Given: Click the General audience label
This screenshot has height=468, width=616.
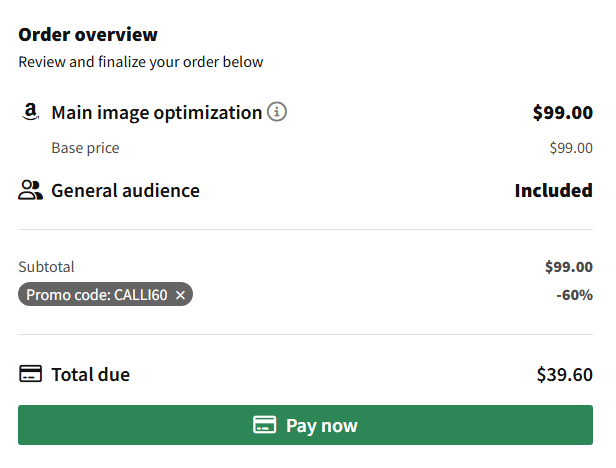Looking at the screenshot, I should tap(125, 191).
